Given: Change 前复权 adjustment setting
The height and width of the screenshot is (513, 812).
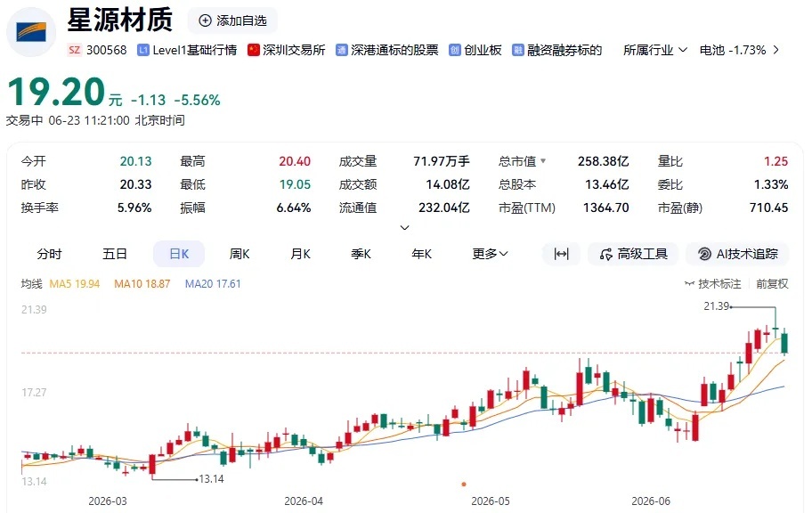Looking at the screenshot, I should [772, 283].
